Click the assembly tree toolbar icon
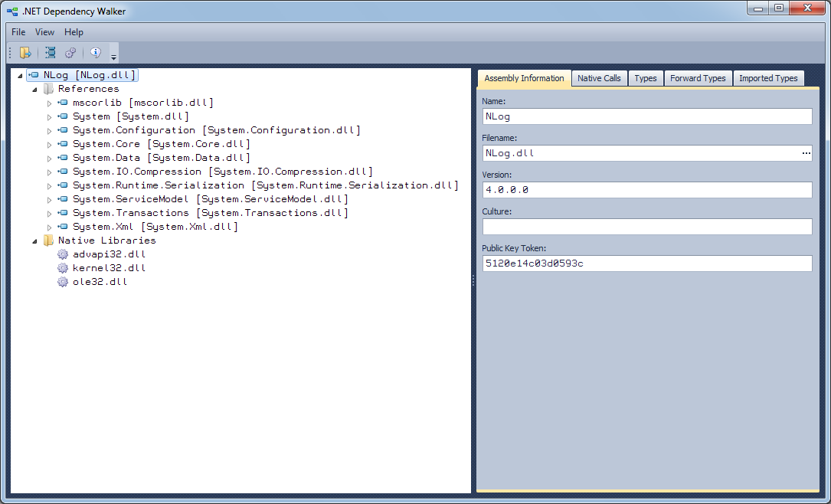The width and height of the screenshot is (831, 504). pos(51,52)
